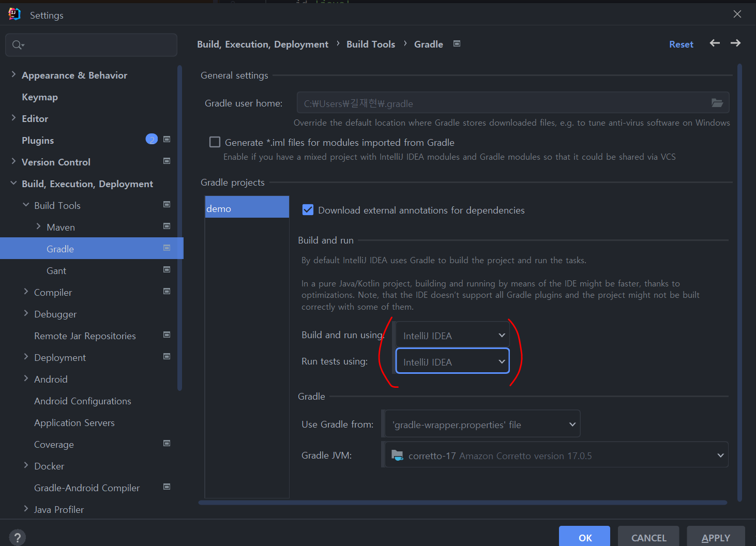
Task: Click project settings icon beside Gradle row
Action: point(167,248)
